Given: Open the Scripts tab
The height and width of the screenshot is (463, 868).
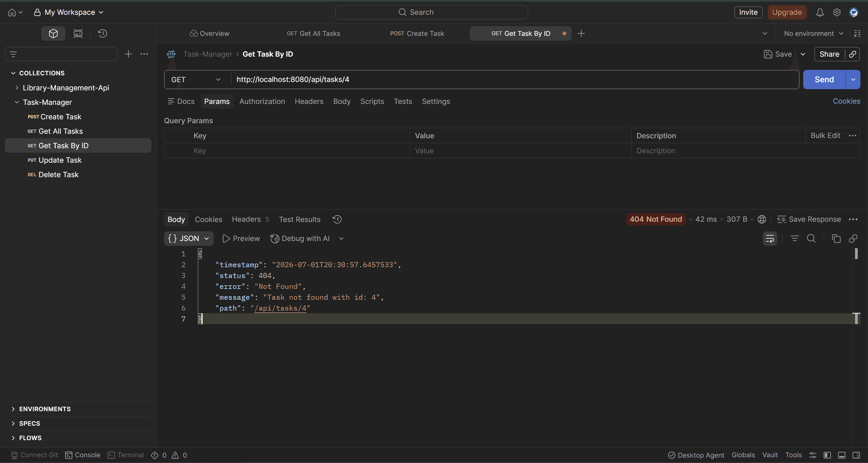Looking at the screenshot, I should click(x=372, y=101).
